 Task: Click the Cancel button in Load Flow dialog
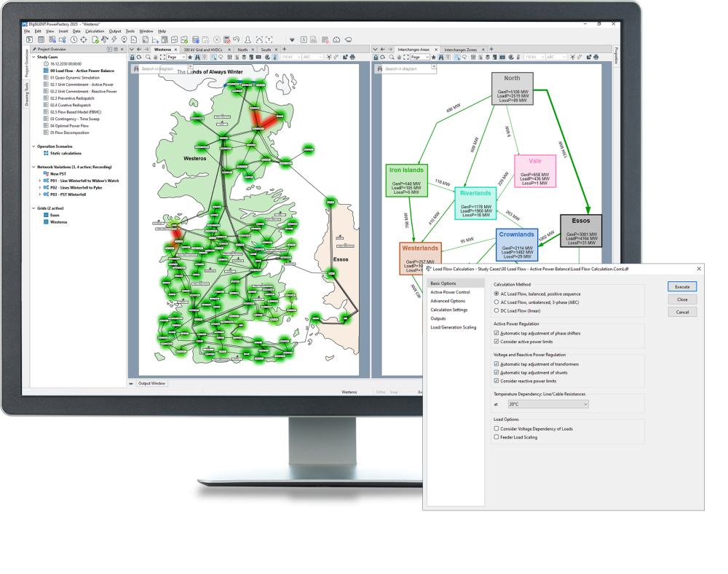coord(682,312)
